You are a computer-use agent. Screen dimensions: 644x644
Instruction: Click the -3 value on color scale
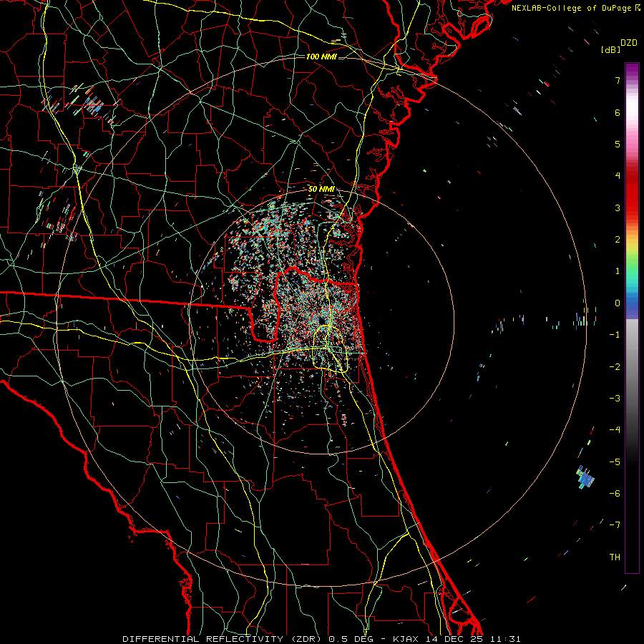pos(615,399)
